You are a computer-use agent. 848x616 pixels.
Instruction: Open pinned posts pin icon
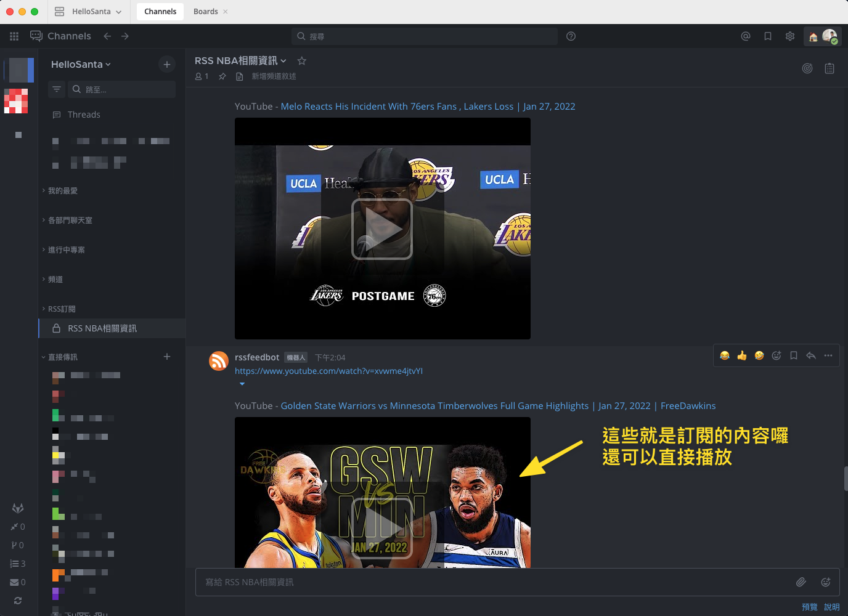[x=222, y=76]
